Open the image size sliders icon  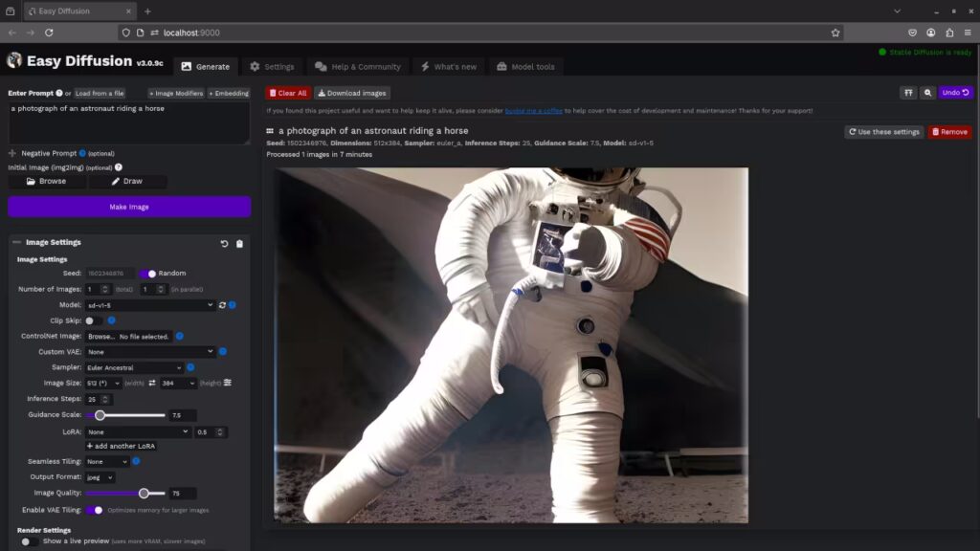click(228, 384)
